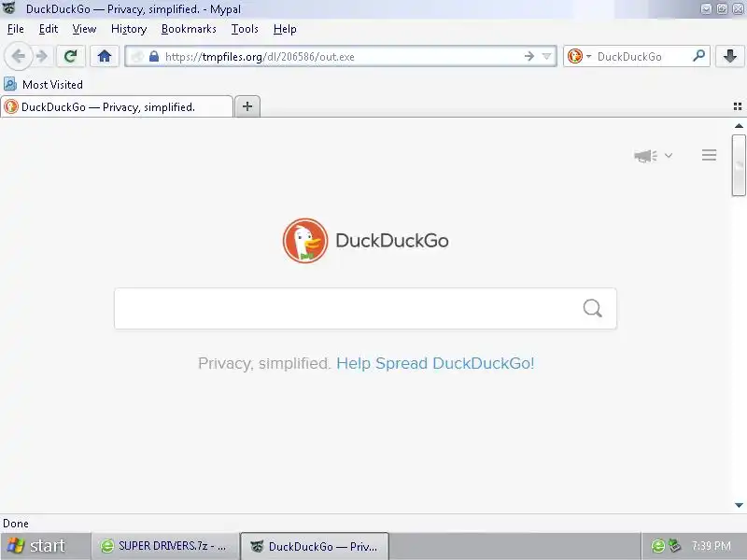Screen dimensions: 747x560
Task: Click the vertical scrollbar thumb
Action: (739, 165)
